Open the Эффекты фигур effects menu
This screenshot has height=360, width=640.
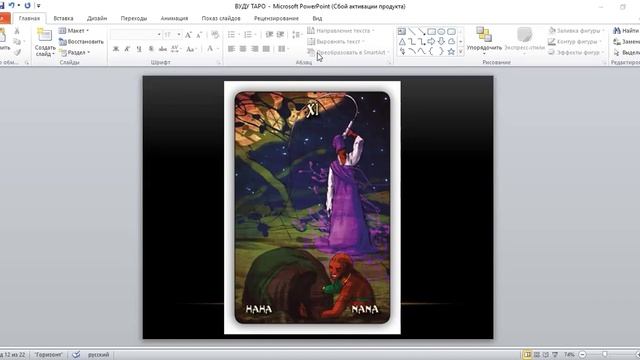(x=576, y=52)
